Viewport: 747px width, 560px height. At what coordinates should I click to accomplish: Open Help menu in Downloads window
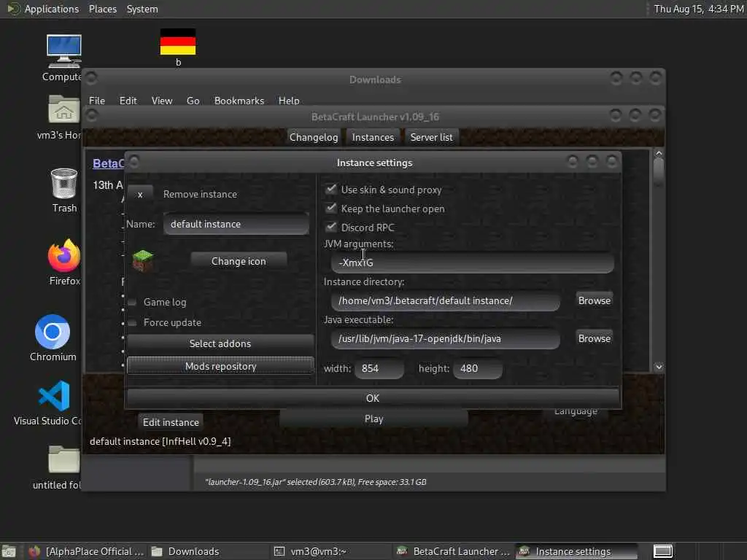[289, 101]
